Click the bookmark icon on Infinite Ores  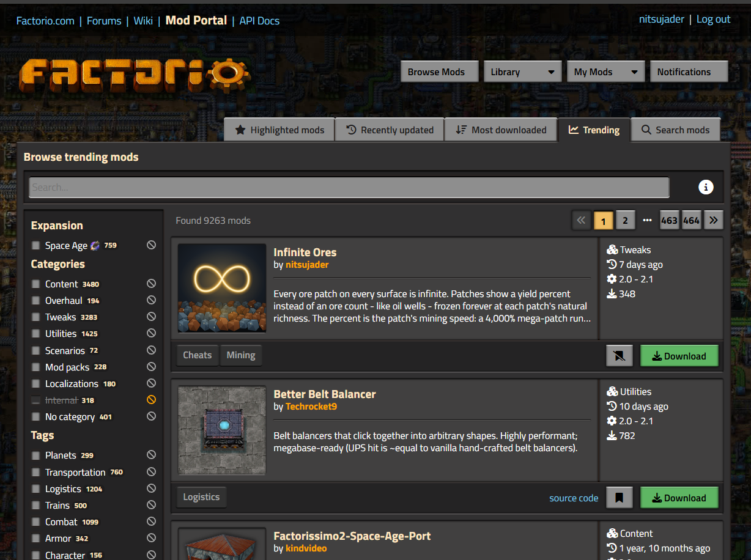coord(619,356)
